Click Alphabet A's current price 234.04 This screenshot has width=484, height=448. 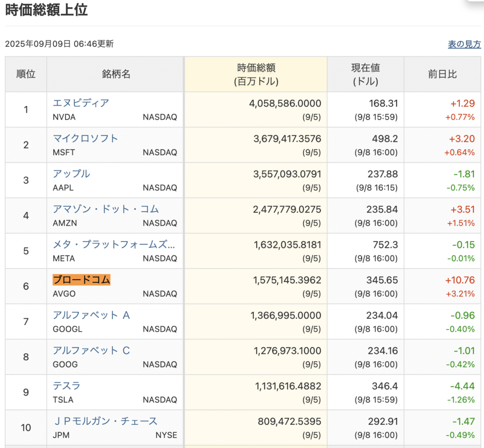click(x=382, y=315)
